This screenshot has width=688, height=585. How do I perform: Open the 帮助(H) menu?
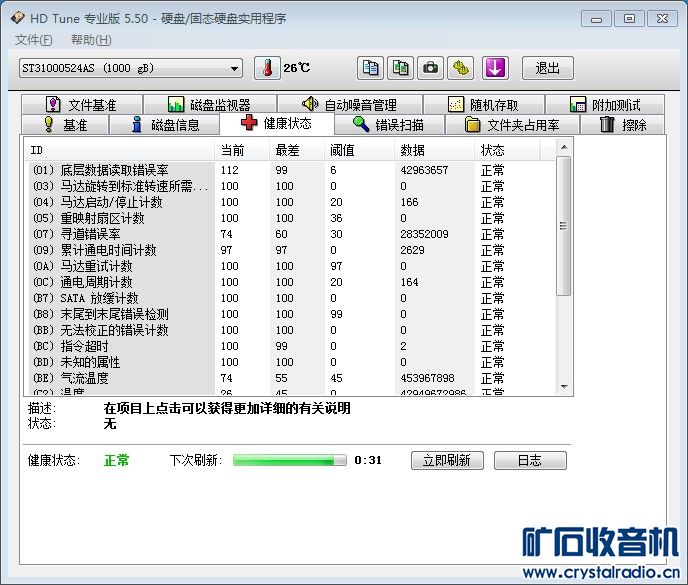pos(91,40)
